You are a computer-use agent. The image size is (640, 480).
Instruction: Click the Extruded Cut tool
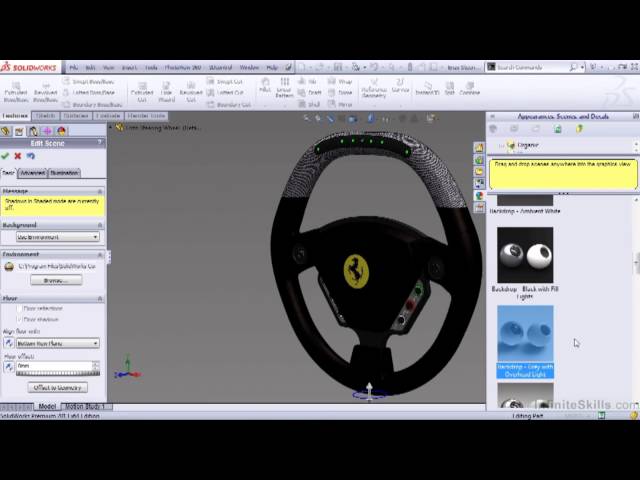[142, 92]
